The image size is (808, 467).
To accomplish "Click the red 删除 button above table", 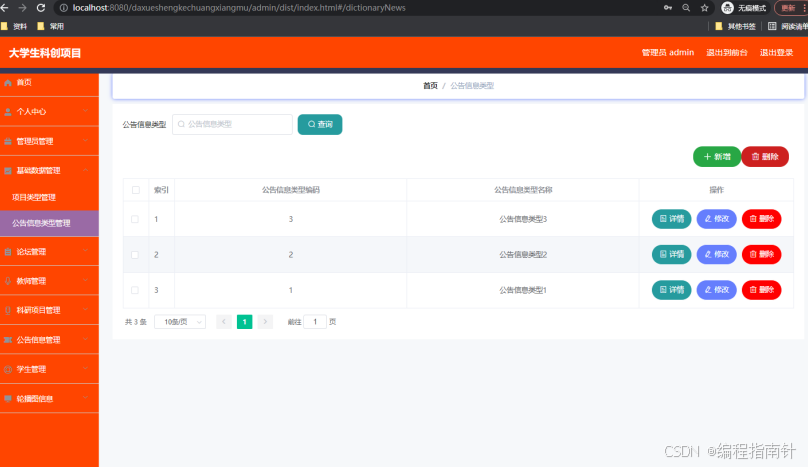I will [765, 157].
